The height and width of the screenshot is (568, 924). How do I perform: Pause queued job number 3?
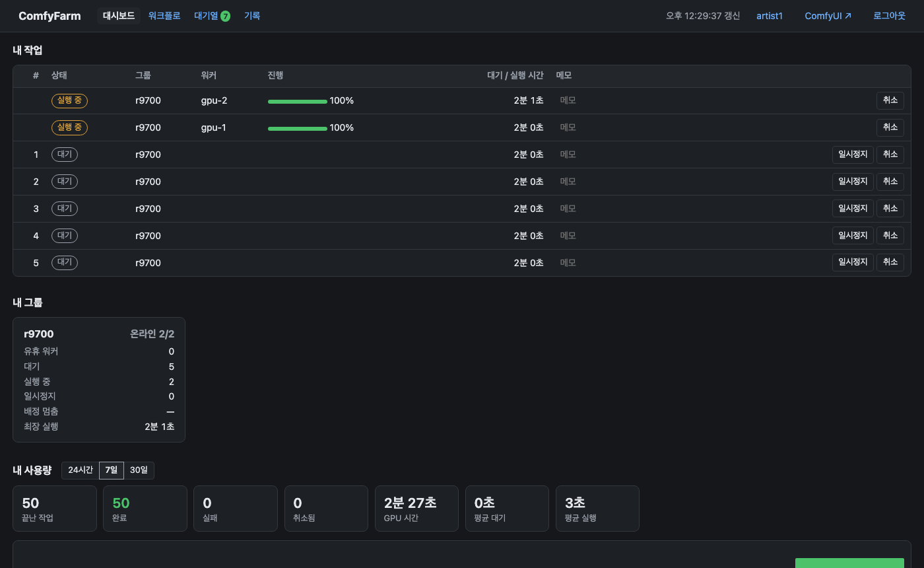pos(853,209)
